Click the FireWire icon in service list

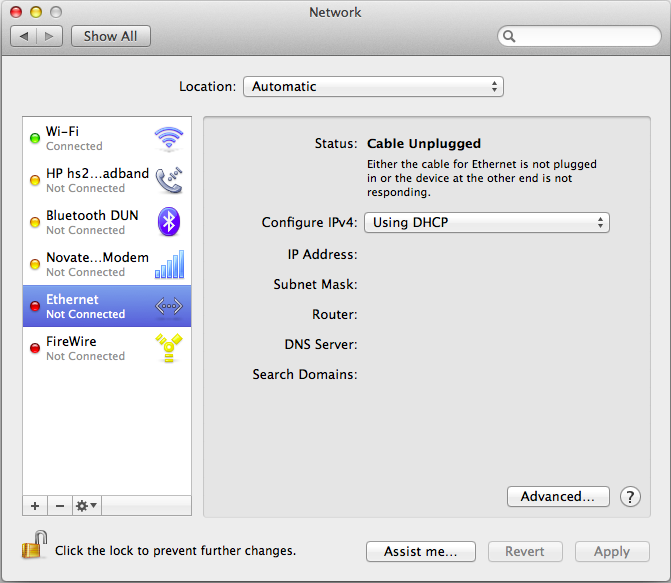pyautogui.click(x=168, y=348)
